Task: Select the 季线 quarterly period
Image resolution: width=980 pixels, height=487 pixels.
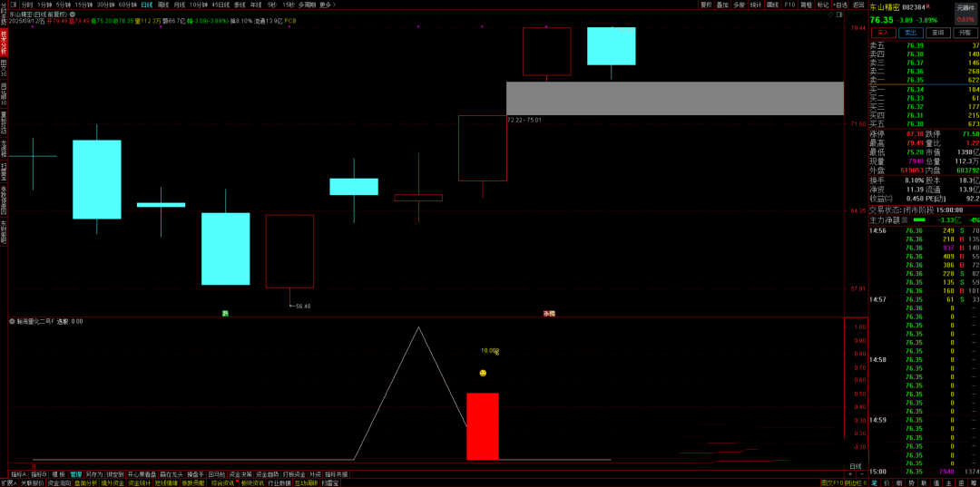Action: pos(240,5)
